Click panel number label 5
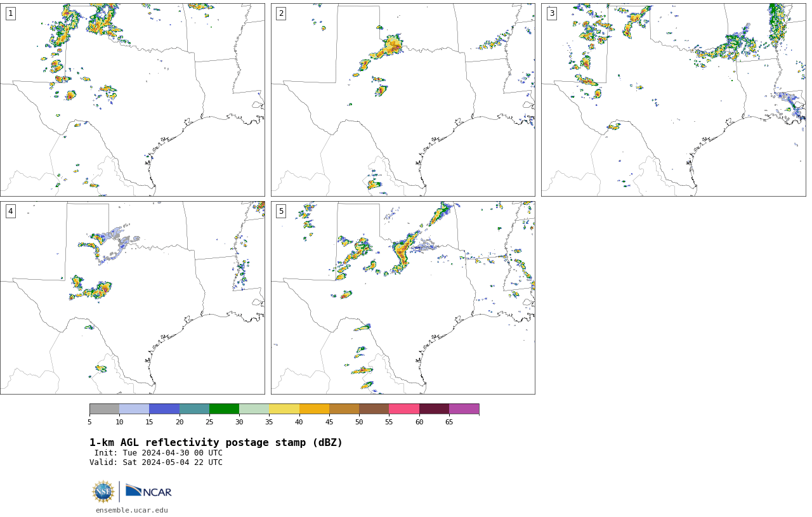The width and height of the screenshot is (812, 517). (281, 211)
